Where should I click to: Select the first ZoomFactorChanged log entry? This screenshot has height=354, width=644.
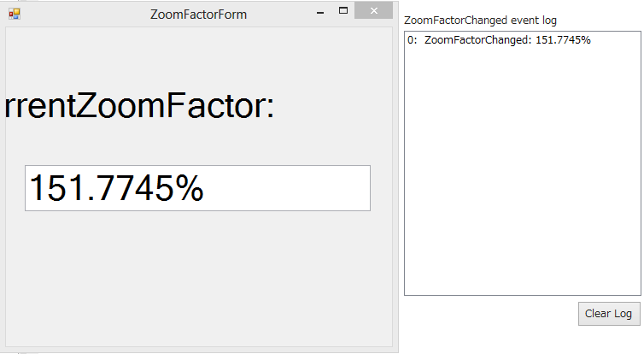[x=500, y=40]
